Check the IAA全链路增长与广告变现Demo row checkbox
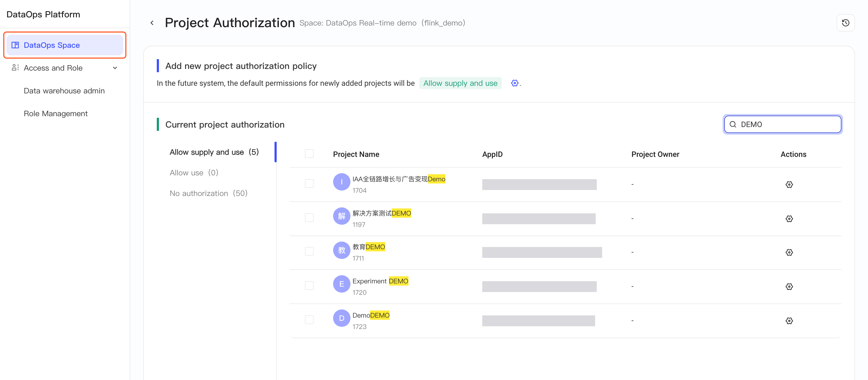 [309, 183]
